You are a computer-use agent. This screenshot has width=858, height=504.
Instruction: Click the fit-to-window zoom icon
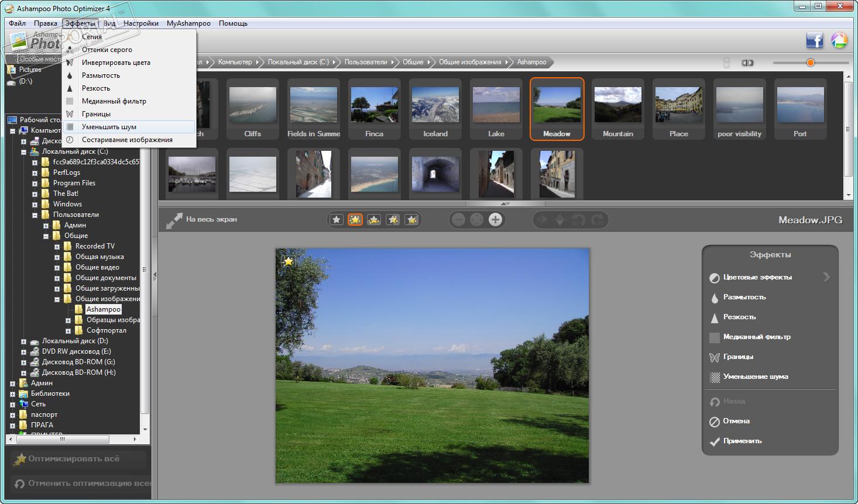click(x=477, y=220)
